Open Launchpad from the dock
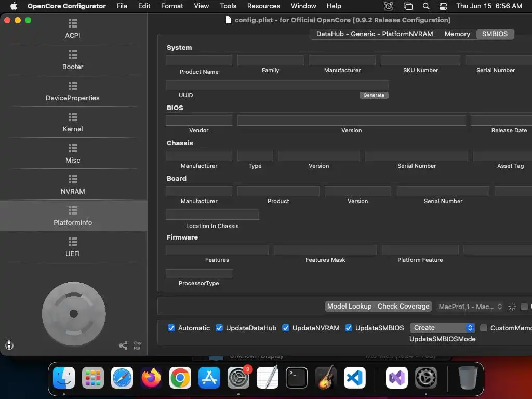532x399 pixels. coord(93,378)
